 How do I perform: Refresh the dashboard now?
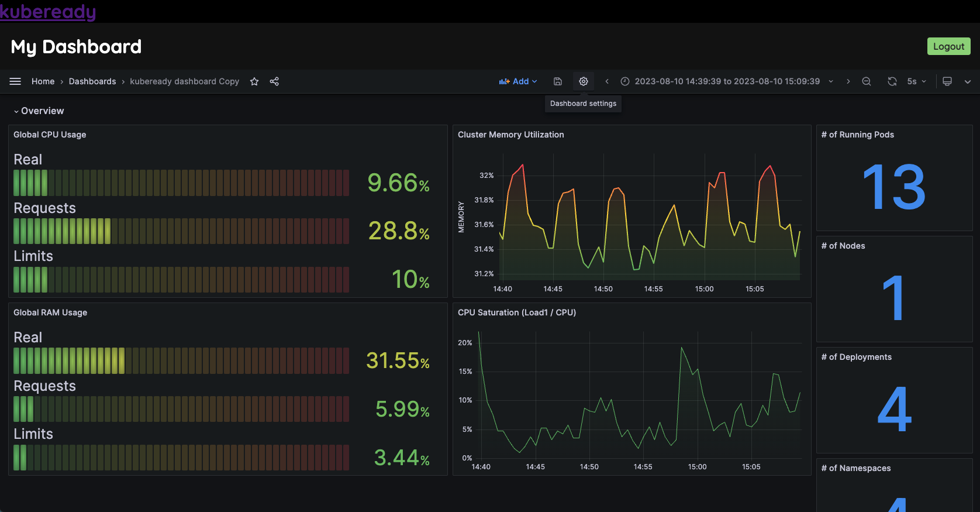click(x=892, y=81)
